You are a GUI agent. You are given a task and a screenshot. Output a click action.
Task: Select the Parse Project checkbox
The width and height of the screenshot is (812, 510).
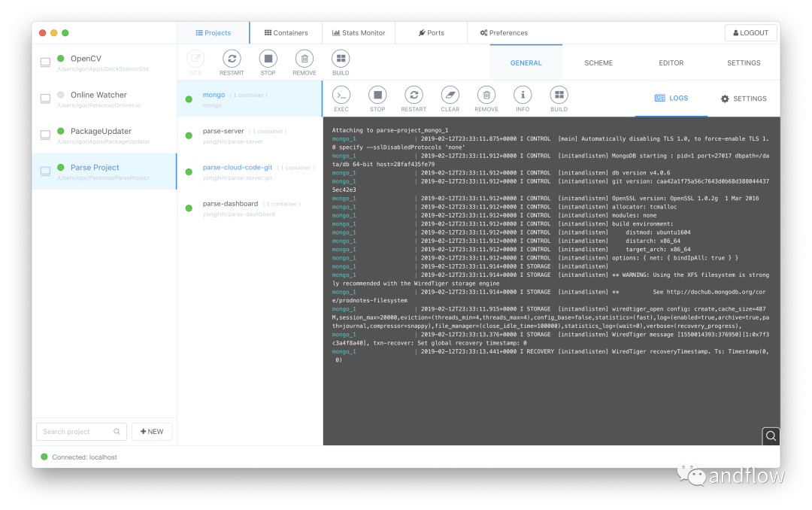point(46,171)
